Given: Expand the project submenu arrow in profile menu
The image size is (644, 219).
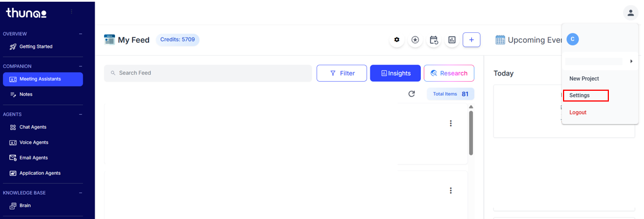Looking at the screenshot, I should pos(631,61).
